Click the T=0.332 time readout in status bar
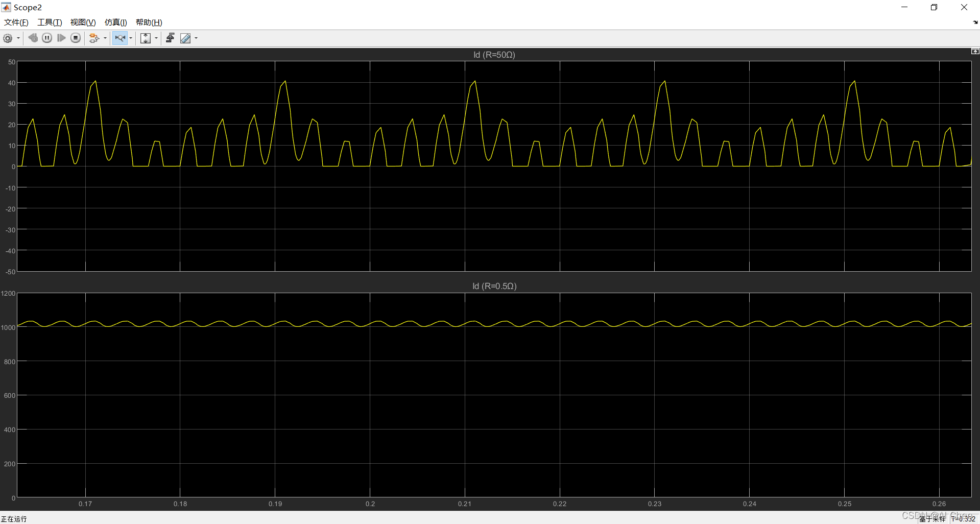Image resolution: width=980 pixels, height=524 pixels. [x=963, y=519]
